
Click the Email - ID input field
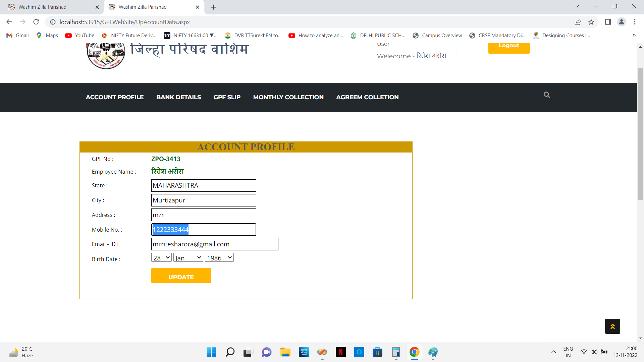click(x=215, y=244)
